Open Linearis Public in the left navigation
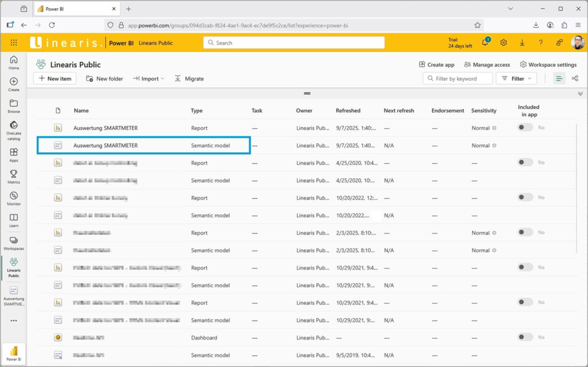Image resolution: width=588 pixels, height=367 pixels. point(14,268)
